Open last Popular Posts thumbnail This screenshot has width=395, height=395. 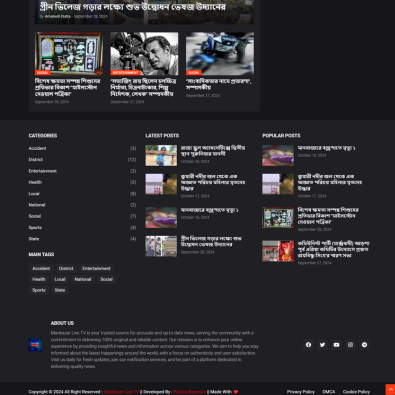tap(278, 251)
